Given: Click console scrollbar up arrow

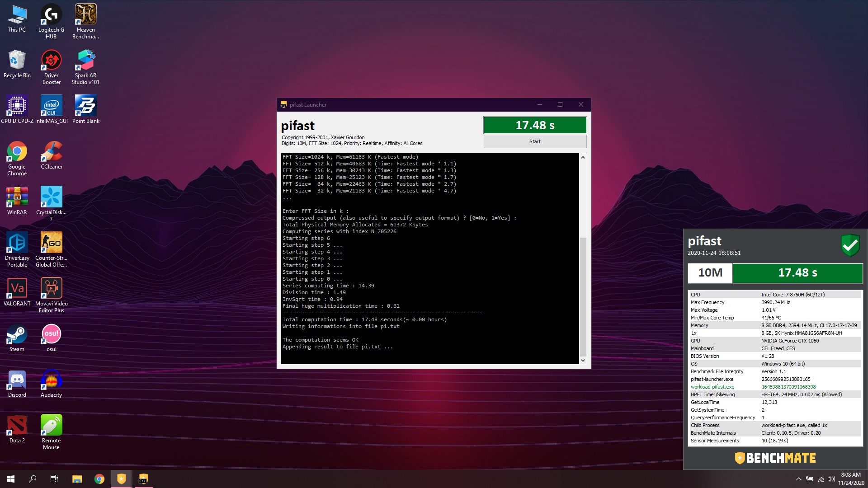Looking at the screenshot, I should (x=583, y=157).
